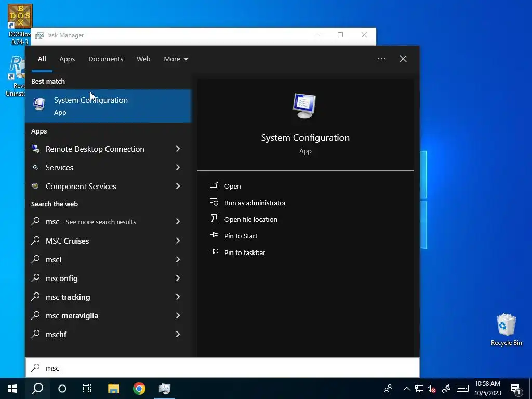Click the Services gear icon
The width and height of the screenshot is (532, 399).
pyautogui.click(x=35, y=167)
